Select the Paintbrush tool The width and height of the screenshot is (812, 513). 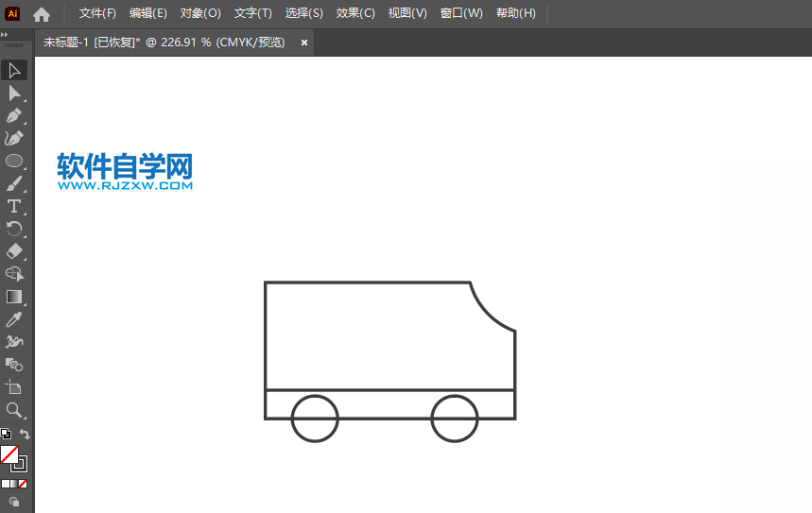point(14,184)
